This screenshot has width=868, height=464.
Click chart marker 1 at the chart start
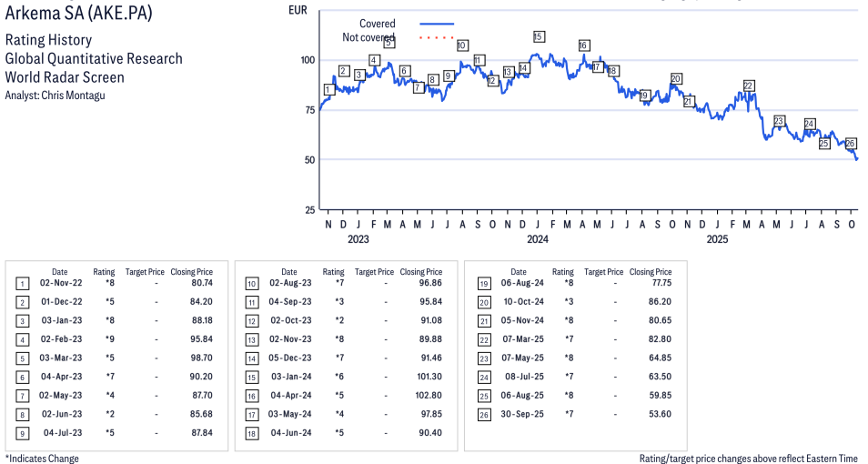(x=328, y=89)
